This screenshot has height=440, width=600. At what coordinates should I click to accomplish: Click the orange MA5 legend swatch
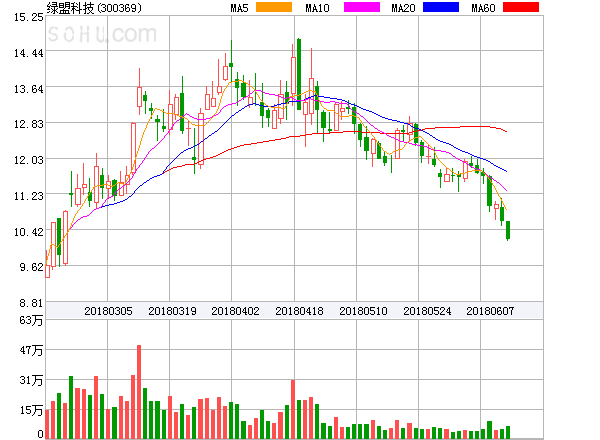[274, 7]
